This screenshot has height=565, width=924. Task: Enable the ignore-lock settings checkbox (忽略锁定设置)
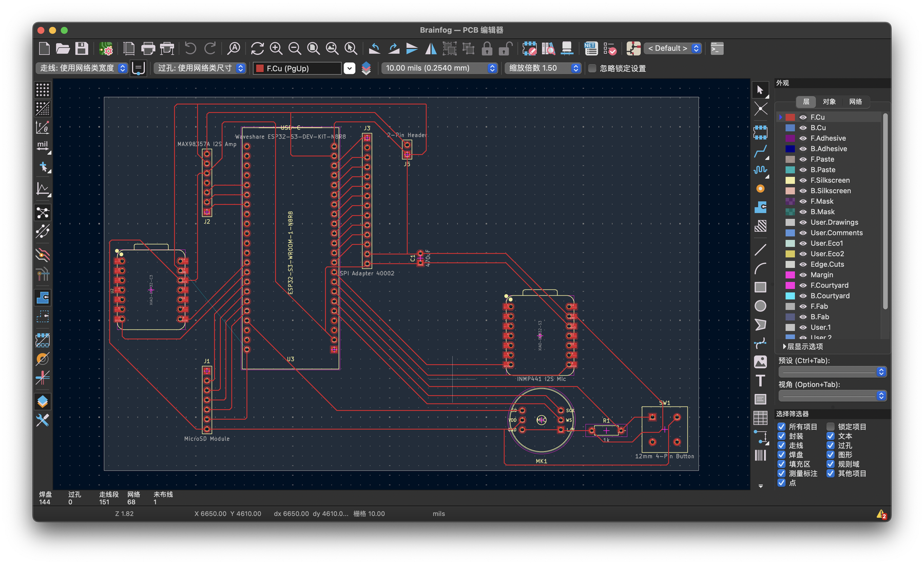point(592,68)
